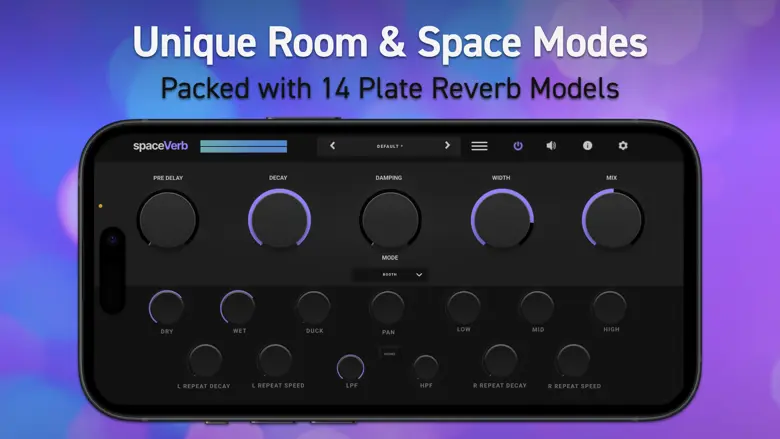Toggle the small switch between LPF and HPF
Screen dimensions: 780x439
click(x=389, y=354)
